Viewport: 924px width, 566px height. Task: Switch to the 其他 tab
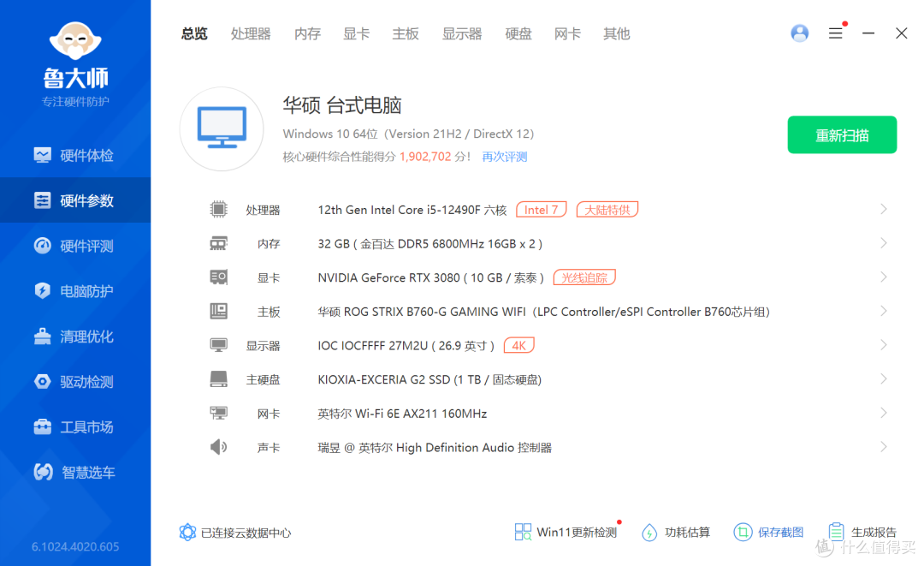(616, 33)
